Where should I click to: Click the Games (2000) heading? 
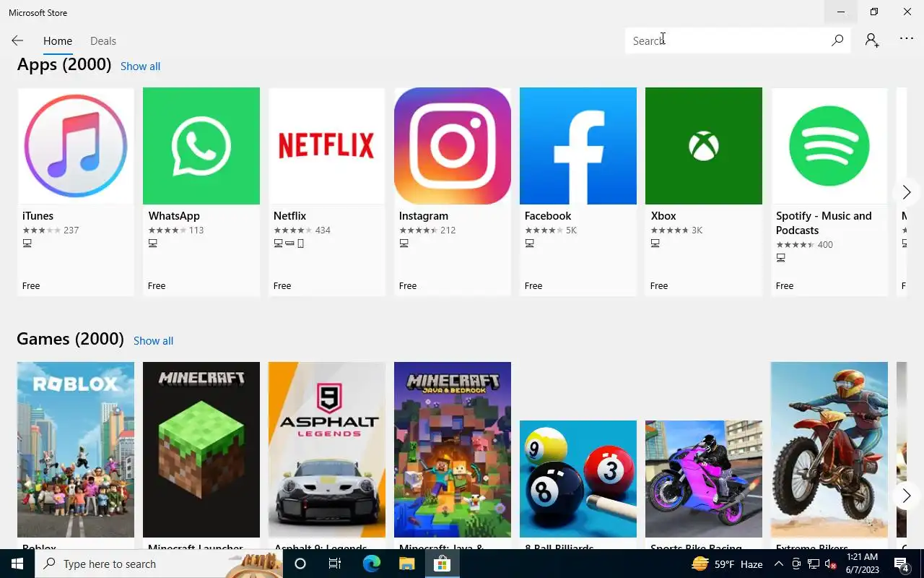(x=70, y=340)
